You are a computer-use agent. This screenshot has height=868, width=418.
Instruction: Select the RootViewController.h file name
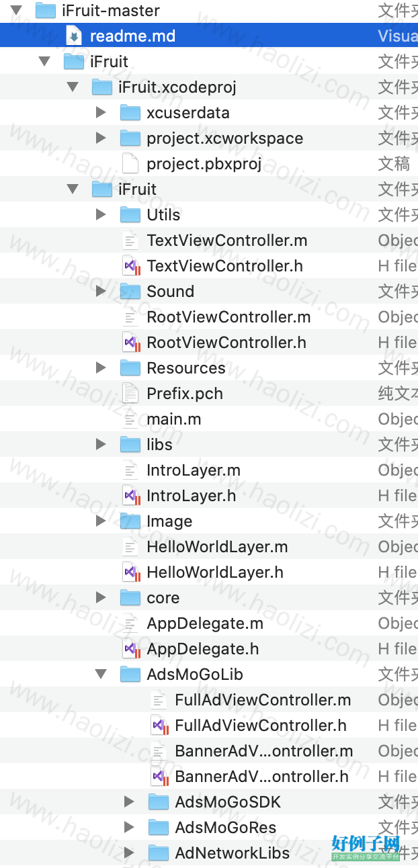tap(226, 343)
